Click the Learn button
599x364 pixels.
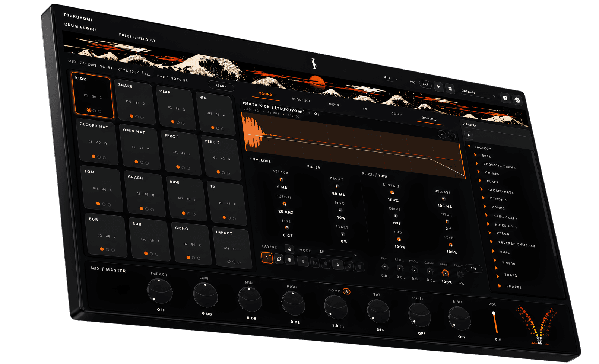point(221,86)
